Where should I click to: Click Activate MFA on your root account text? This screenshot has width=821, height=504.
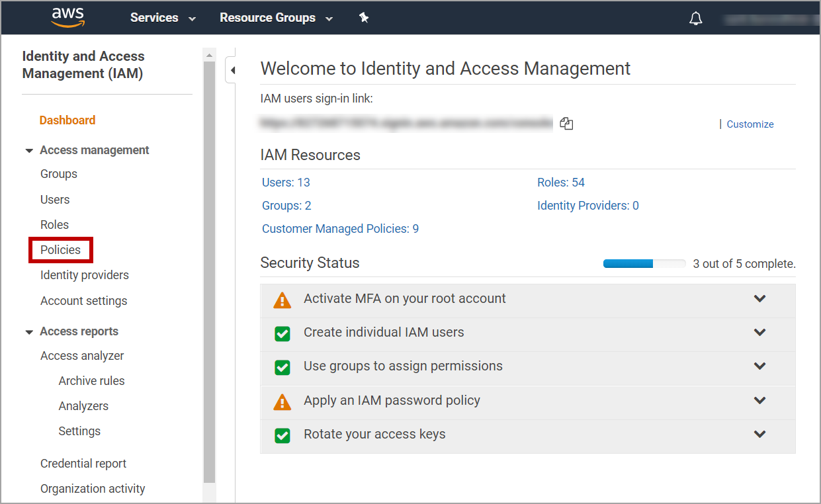coord(405,299)
